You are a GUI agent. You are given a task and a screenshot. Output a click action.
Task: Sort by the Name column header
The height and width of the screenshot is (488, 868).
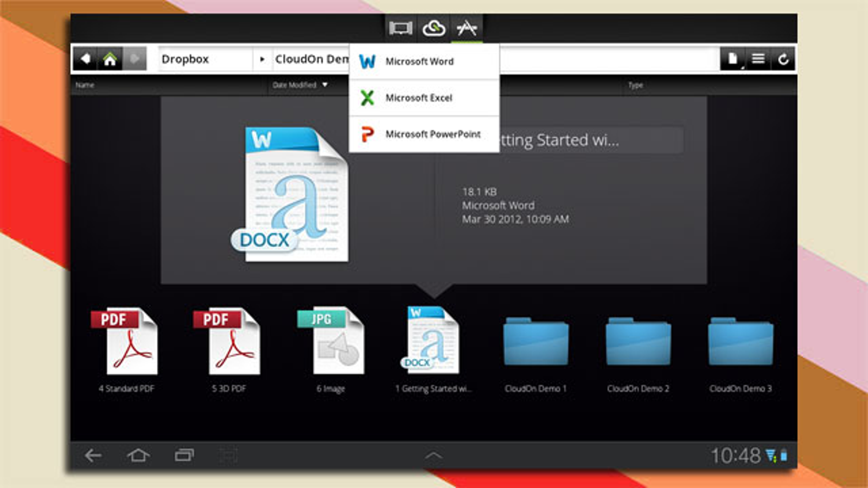click(x=85, y=85)
